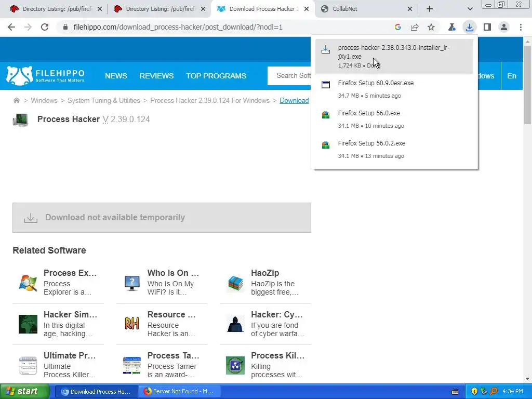Switch to the CollabNet tab
This screenshot has height=399, width=532.
click(366, 9)
